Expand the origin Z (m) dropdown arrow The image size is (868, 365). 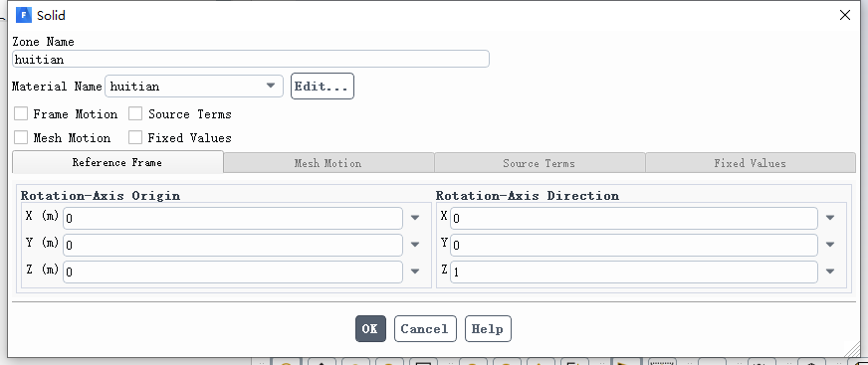415,272
